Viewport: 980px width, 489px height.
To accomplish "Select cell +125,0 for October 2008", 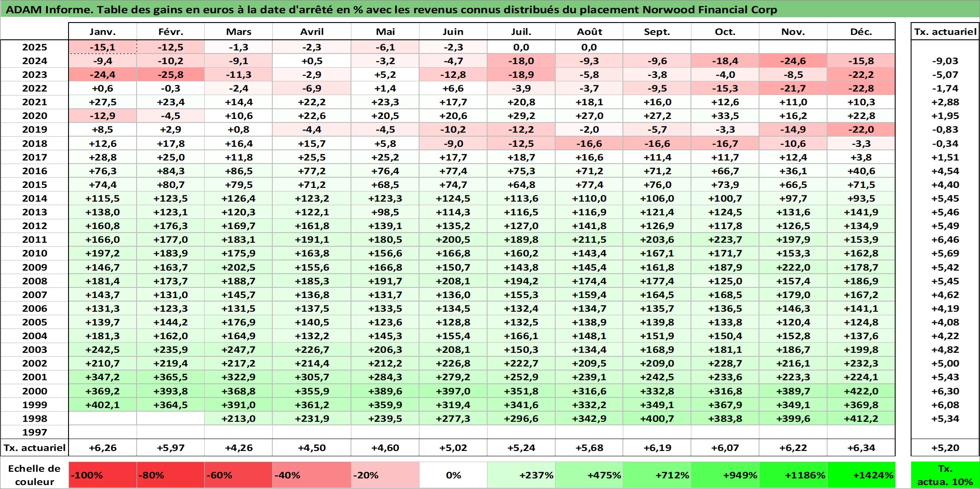I will (725, 281).
